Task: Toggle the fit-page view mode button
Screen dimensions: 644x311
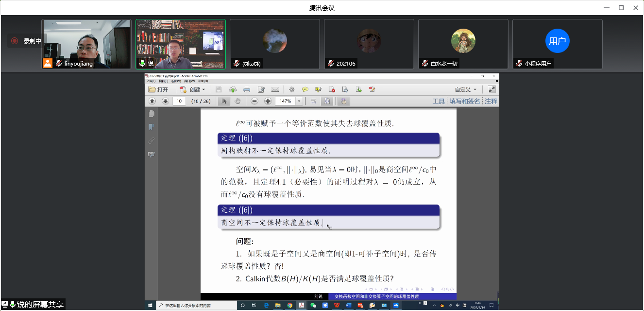Action: [327, 101]
